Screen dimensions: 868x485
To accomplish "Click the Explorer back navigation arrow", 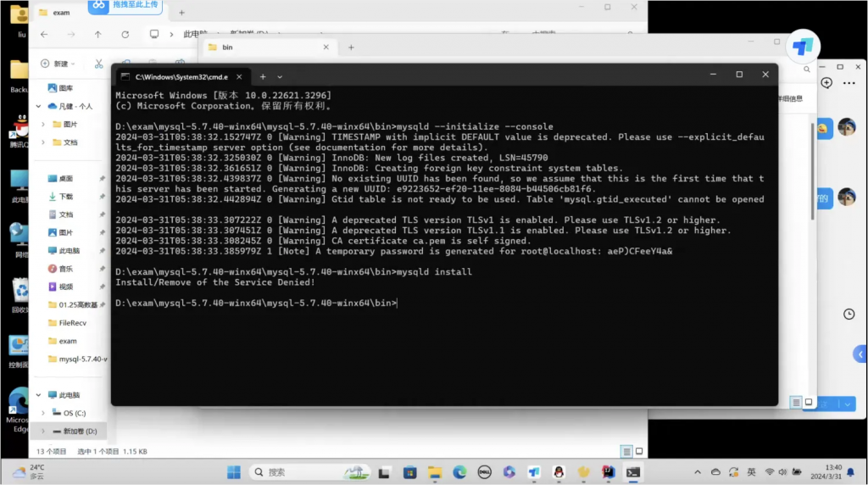I will 44,35.
